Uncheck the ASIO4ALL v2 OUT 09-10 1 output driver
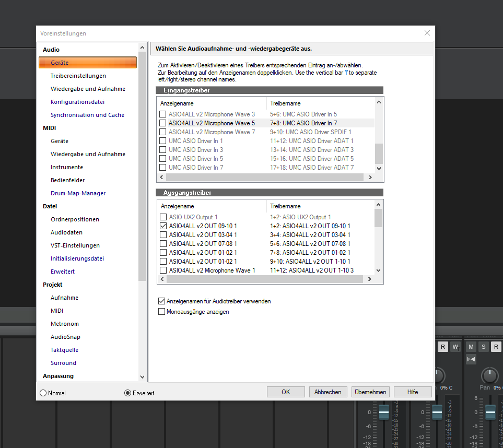Screen dimensions: 503x448 tap(163, 226)
